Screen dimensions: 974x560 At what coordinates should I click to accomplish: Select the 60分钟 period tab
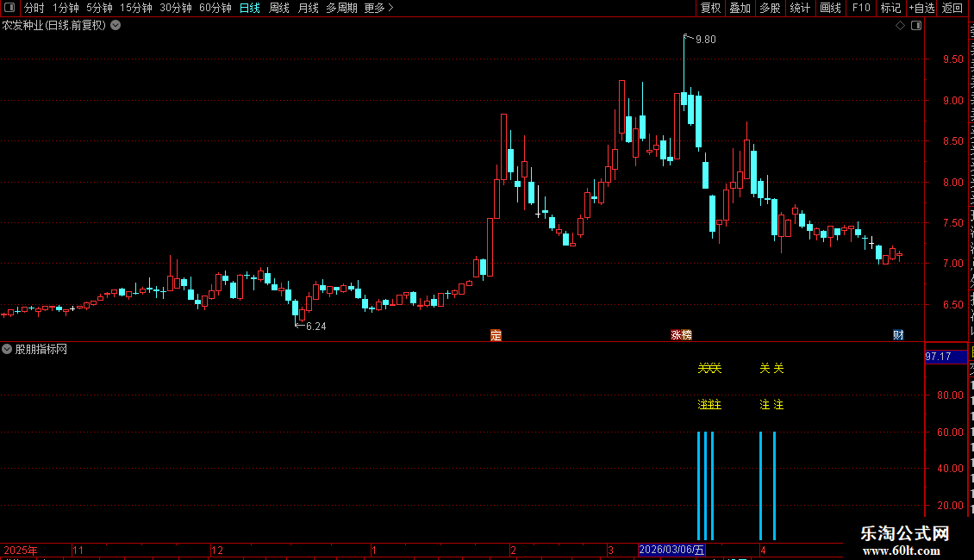click(x=215, y=8)
